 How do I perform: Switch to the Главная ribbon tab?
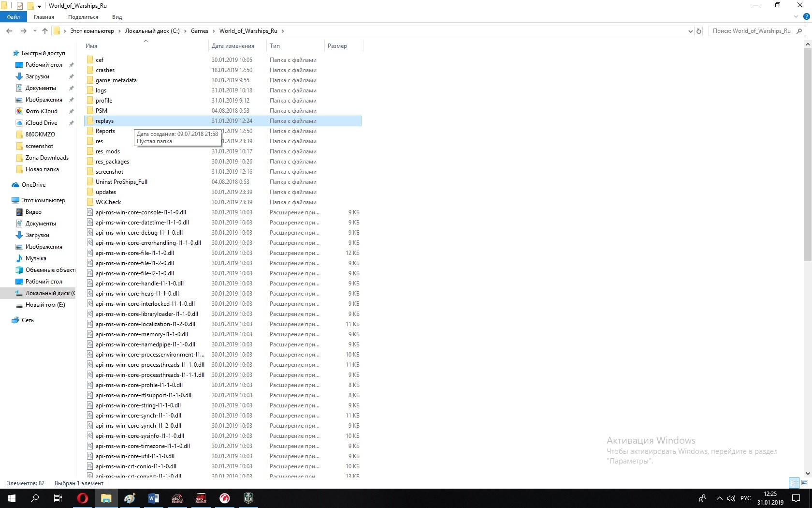[x=44, y=17]
